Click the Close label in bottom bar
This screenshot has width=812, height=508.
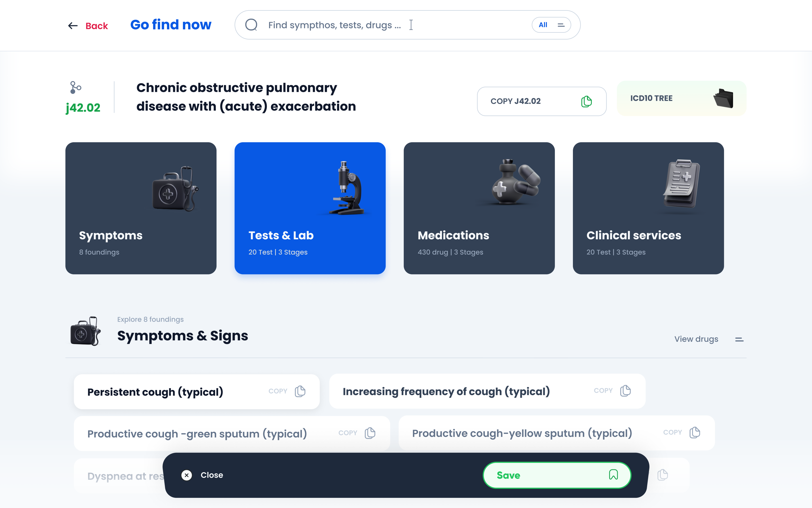212,475
